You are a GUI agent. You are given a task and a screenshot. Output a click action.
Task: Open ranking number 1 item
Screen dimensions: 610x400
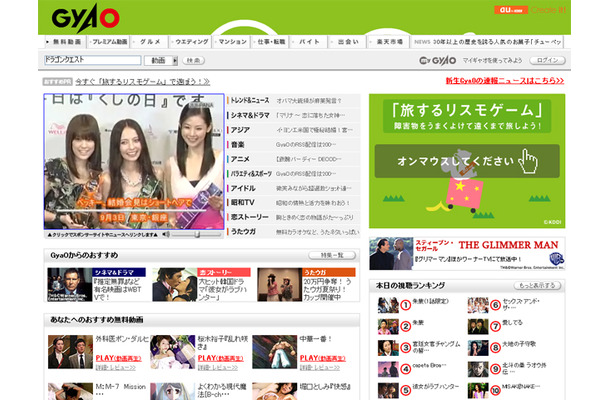[413, 305]
